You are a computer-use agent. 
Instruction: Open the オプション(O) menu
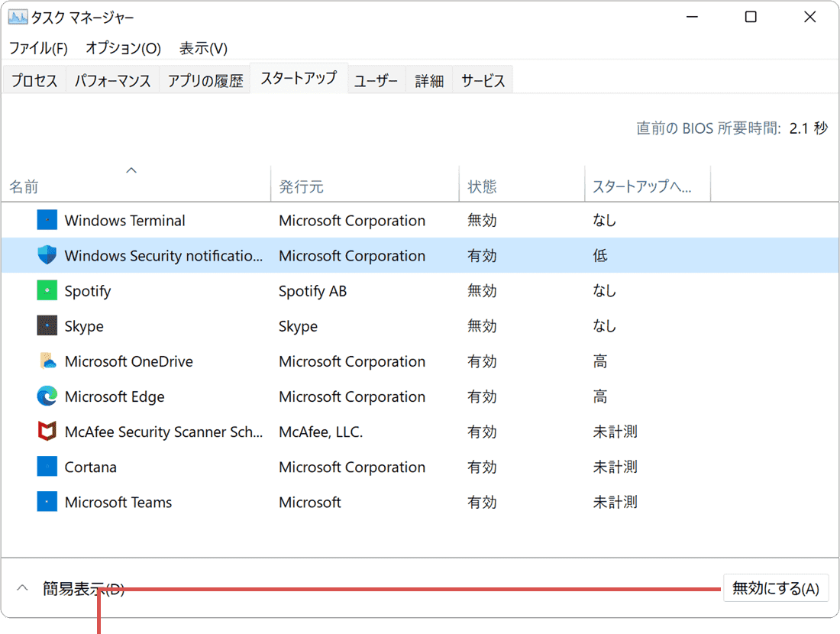[x=123, y=48]
